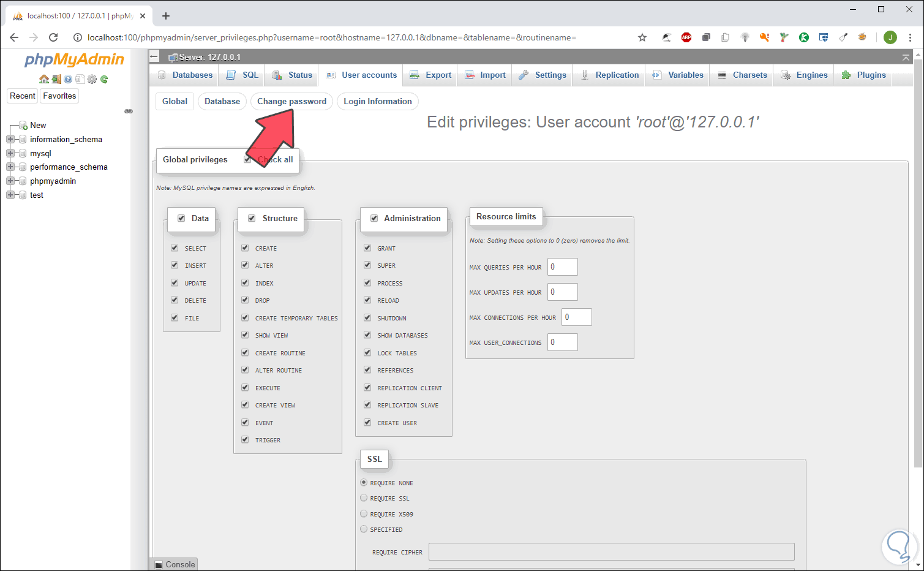Screen dimensions: 924x571
Task: Click the MAX USER_CONNECTIONS field
Action: point(563,342)
